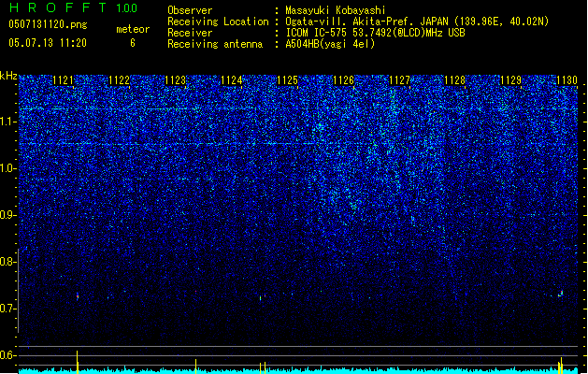
Task: Click the yellow signal spike just after 1123
Action: 195,366
